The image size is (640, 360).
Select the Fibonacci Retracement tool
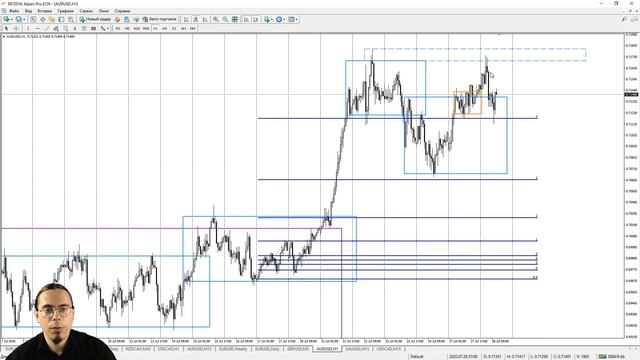[x=65, y=28]
